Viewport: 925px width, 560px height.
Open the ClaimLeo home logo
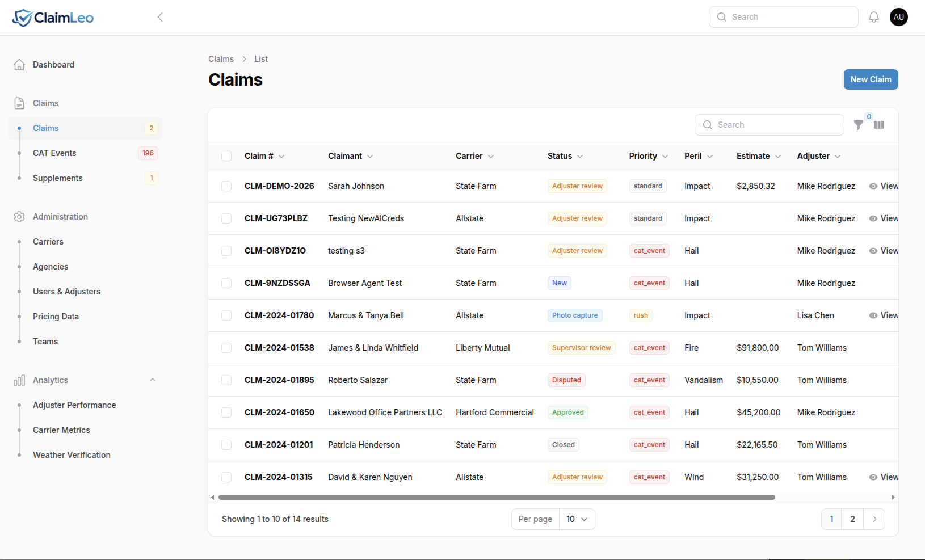coord(53,17)
